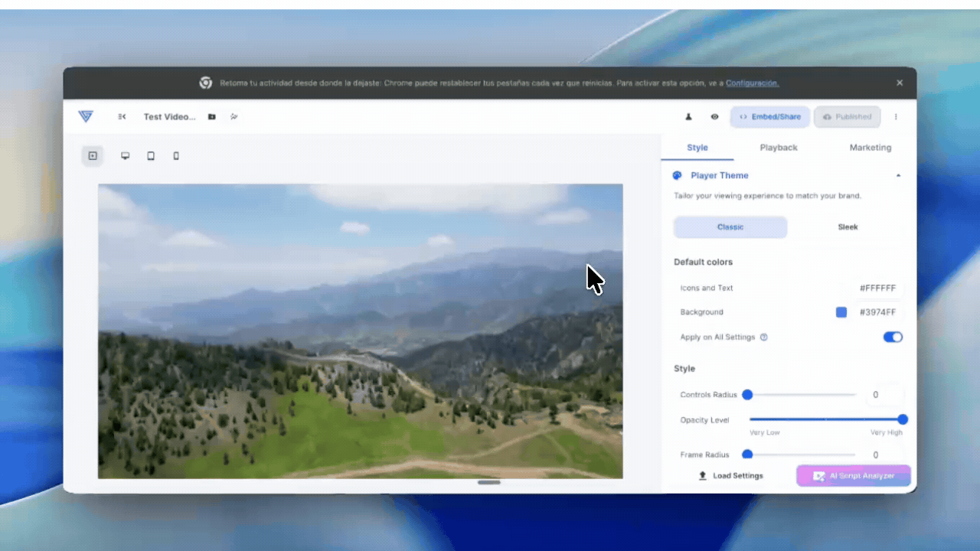Click the Frame Radius value field

tap(883, 455)
